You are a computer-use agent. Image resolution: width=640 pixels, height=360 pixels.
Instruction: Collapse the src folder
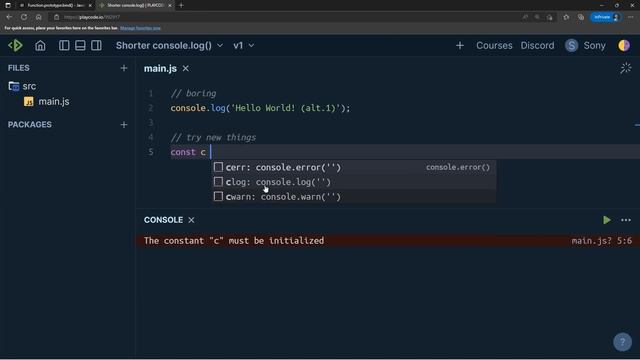22,86
